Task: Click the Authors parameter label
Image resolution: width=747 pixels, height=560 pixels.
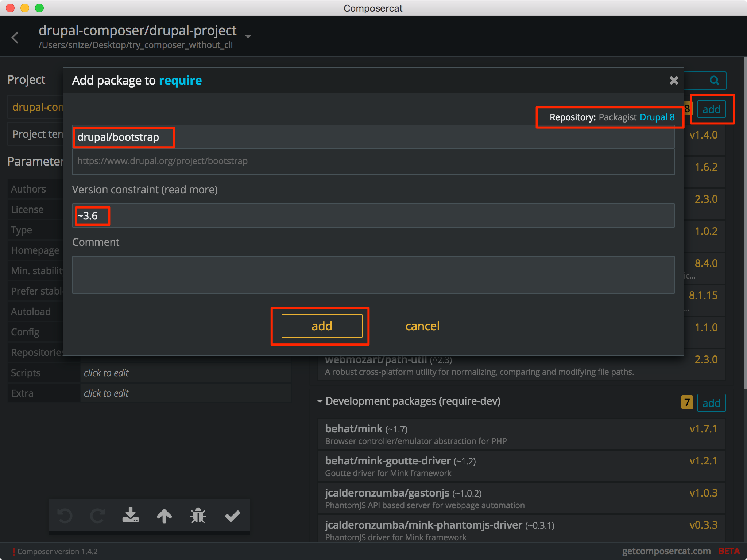Action: tap(28, 189)
